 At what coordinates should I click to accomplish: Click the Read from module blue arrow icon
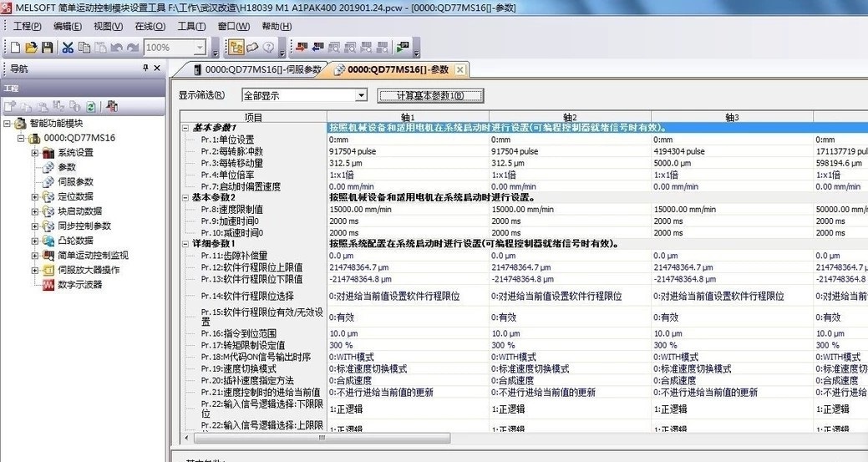[317, 48]
